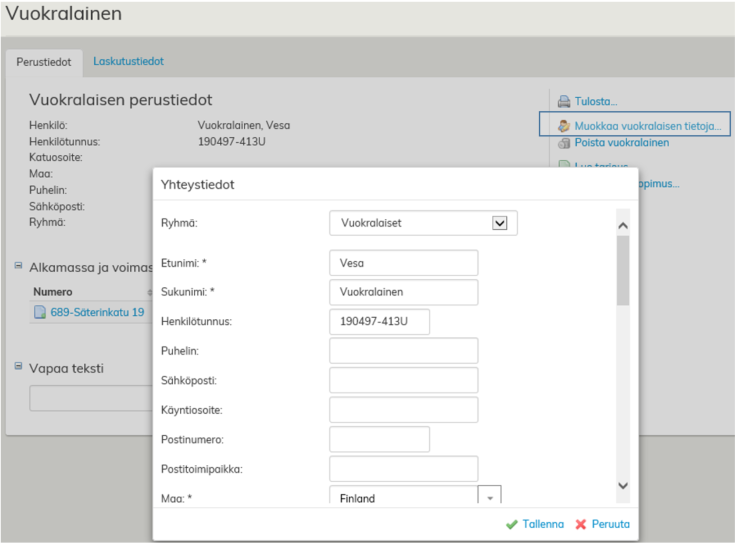Screen dimensions: 735x543
Task: Sort by the Numero column header
Action: (53, 292)
